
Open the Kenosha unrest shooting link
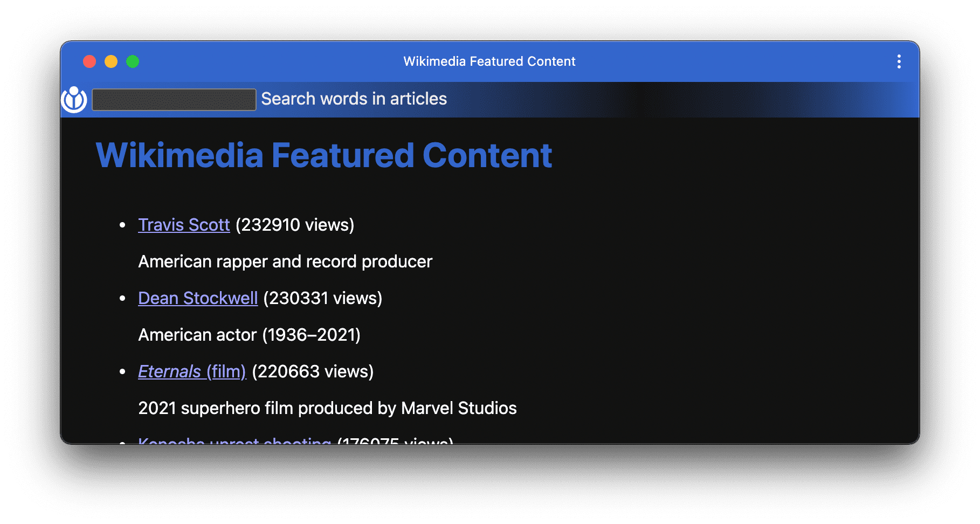tap(234, 443)
